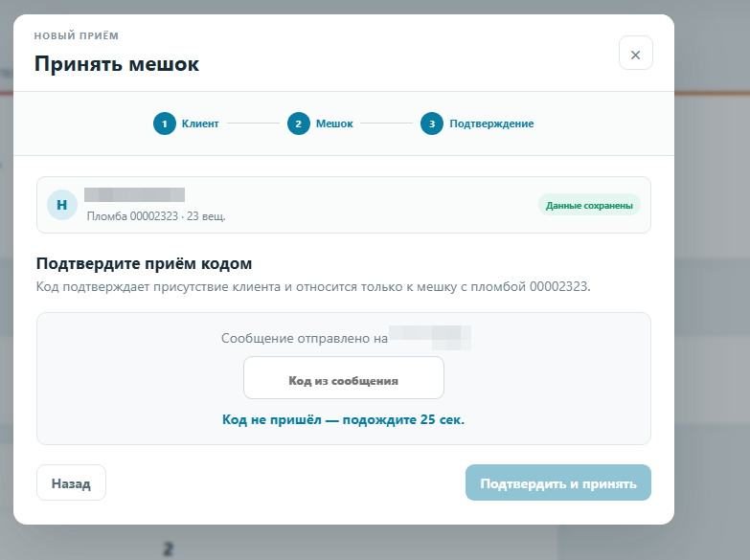Click Код не пришёл resend link
Image resolution: width=750 pixels, height=560 pixels.
(344, 419)
